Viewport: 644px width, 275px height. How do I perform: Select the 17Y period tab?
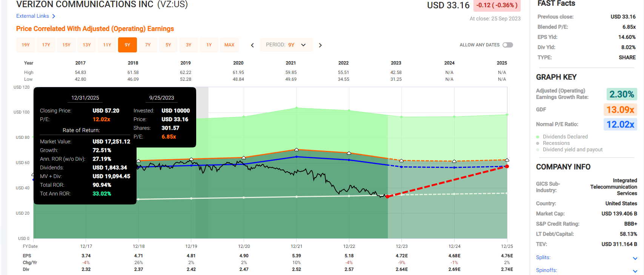click(x=46, y=45)
